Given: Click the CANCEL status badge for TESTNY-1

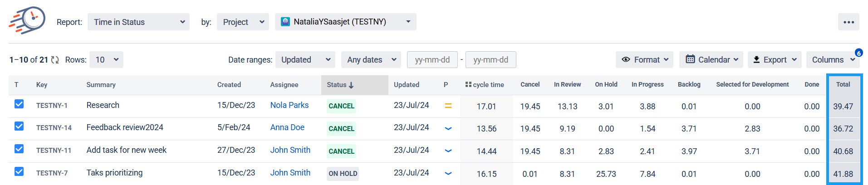Looking at the screenshot, I should (341, 106).
